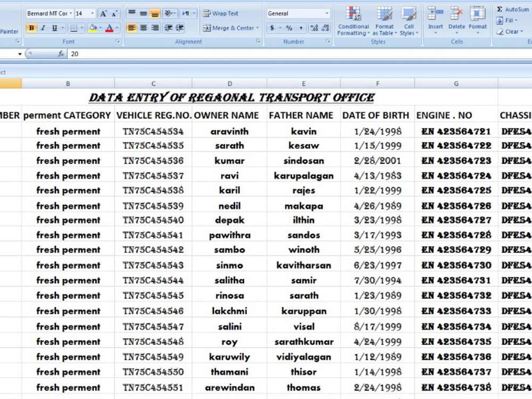
Task: Select Align Text Left
Action: pyautogui.click(x=132, y=28)
